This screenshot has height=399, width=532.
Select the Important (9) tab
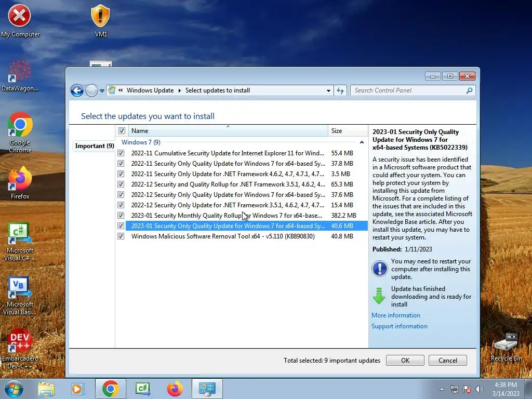tap(95, 146)
